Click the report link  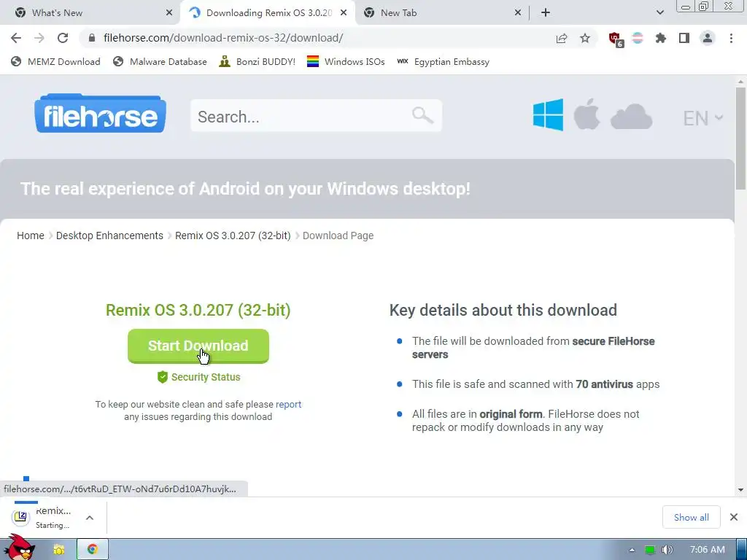coord(288,404)
